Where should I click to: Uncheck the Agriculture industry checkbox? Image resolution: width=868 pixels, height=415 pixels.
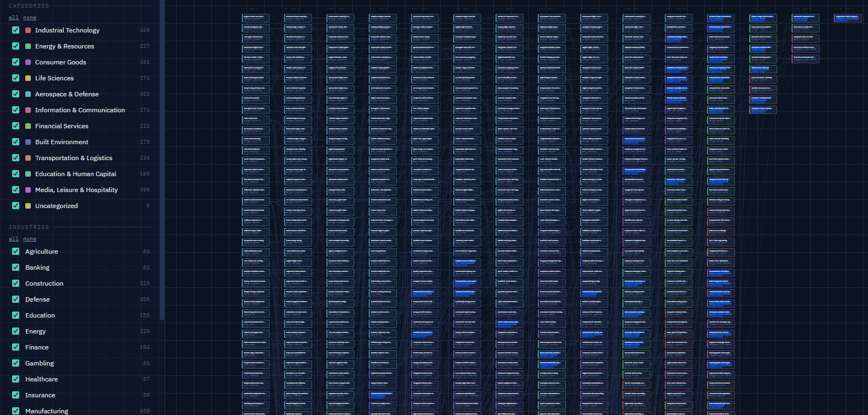pos(16,252)
